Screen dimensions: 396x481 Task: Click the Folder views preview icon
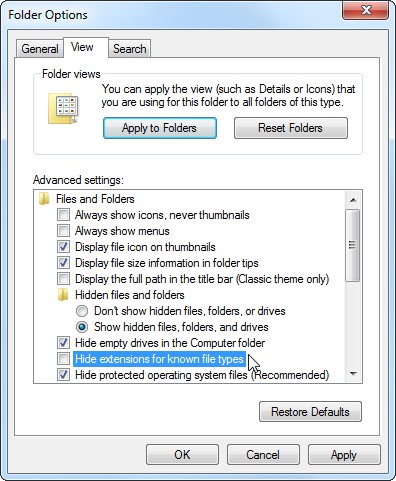pos(63,108)
